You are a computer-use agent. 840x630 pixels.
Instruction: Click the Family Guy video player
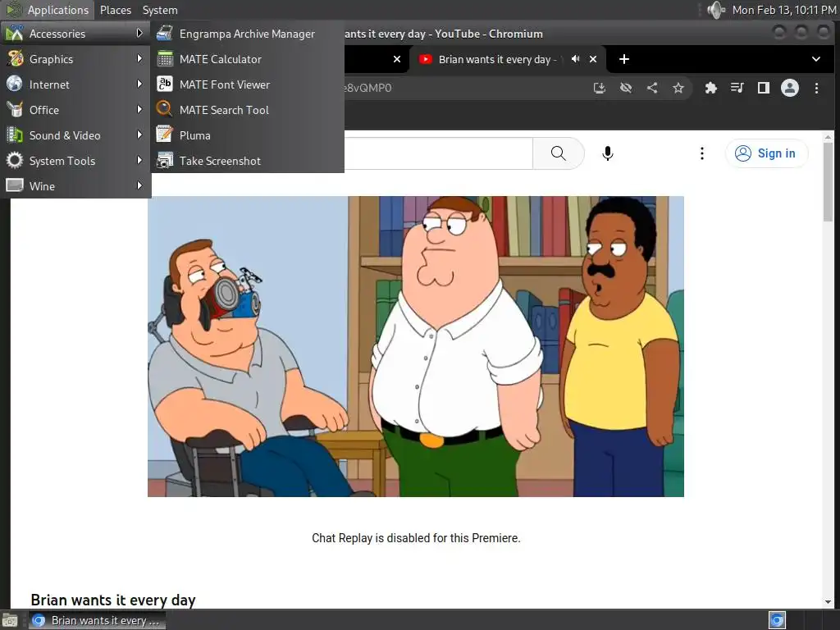click(416, 347)
